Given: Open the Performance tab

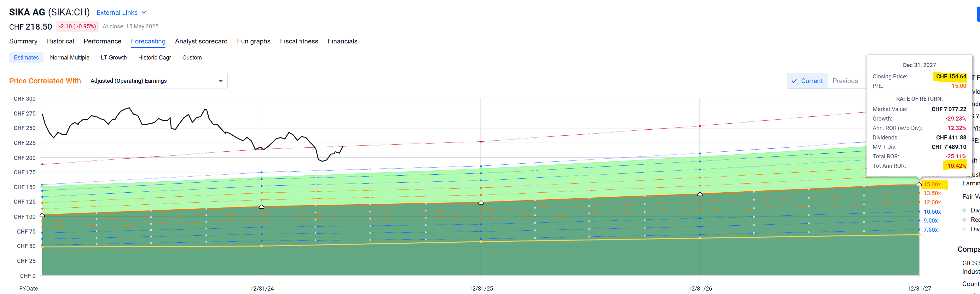Looking at the screenshot, I should click(102, 41).
